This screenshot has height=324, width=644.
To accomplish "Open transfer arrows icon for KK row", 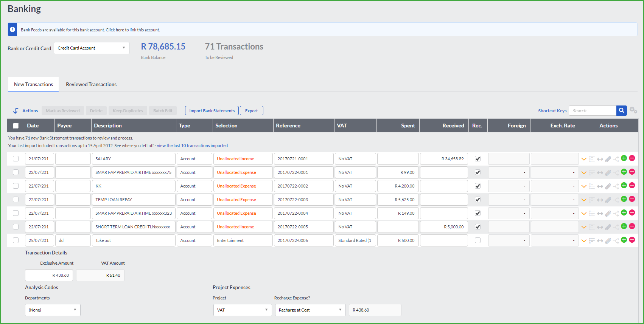I will (600, 186).
